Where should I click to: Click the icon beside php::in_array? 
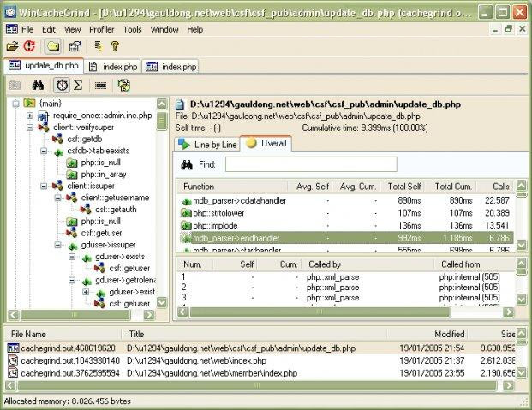(x=72, y=175)
